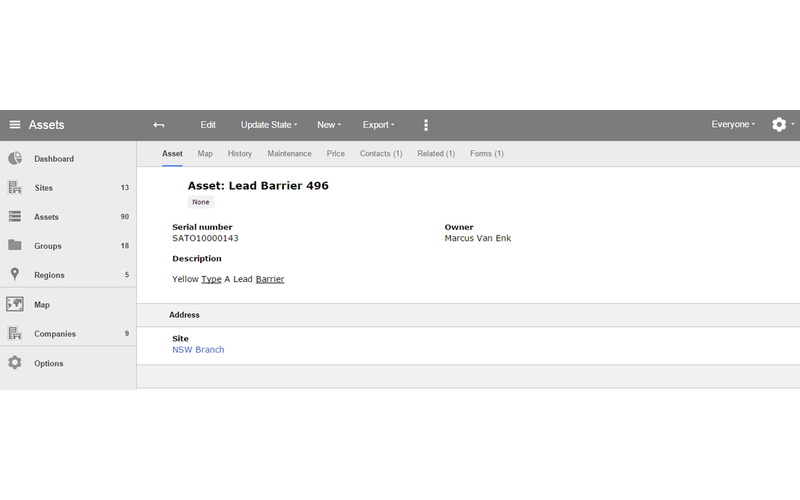
Task: Open the vertical three-dot more menu
Action: coord(426,125)
